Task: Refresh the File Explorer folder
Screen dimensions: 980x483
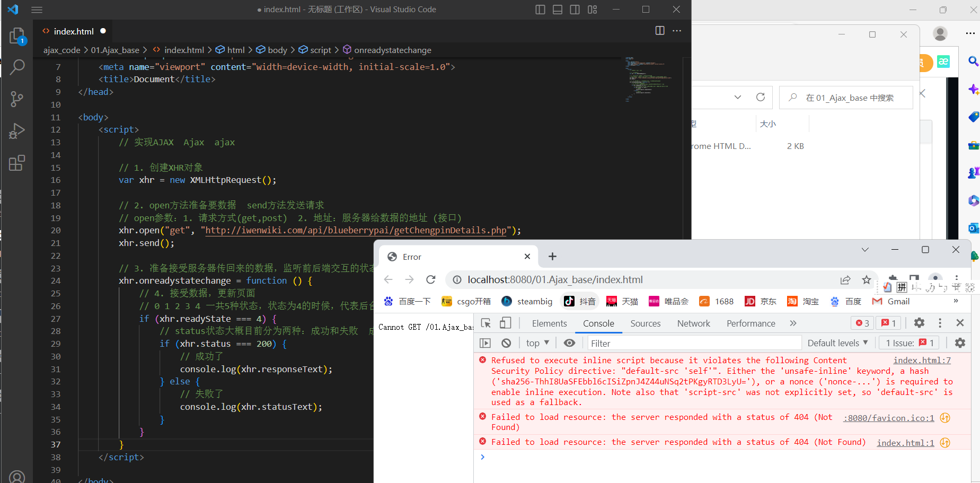Action: [761, 97]
